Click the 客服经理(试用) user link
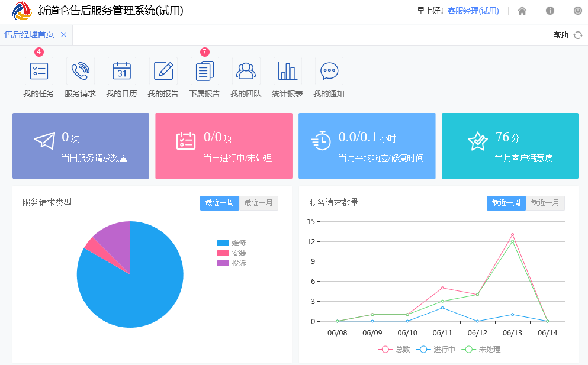The width and height of the screenshot is (588, 365). (473, 11)
